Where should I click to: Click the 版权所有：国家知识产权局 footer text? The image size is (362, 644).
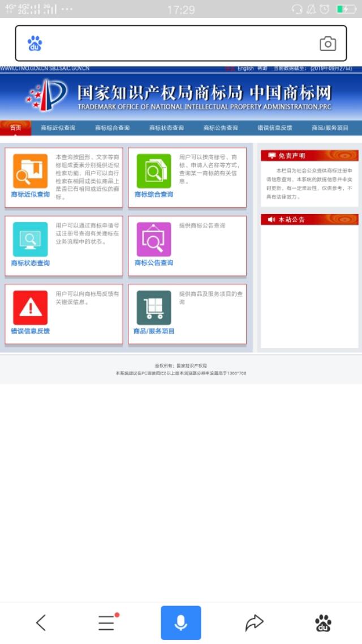click(x=181, y=365)
